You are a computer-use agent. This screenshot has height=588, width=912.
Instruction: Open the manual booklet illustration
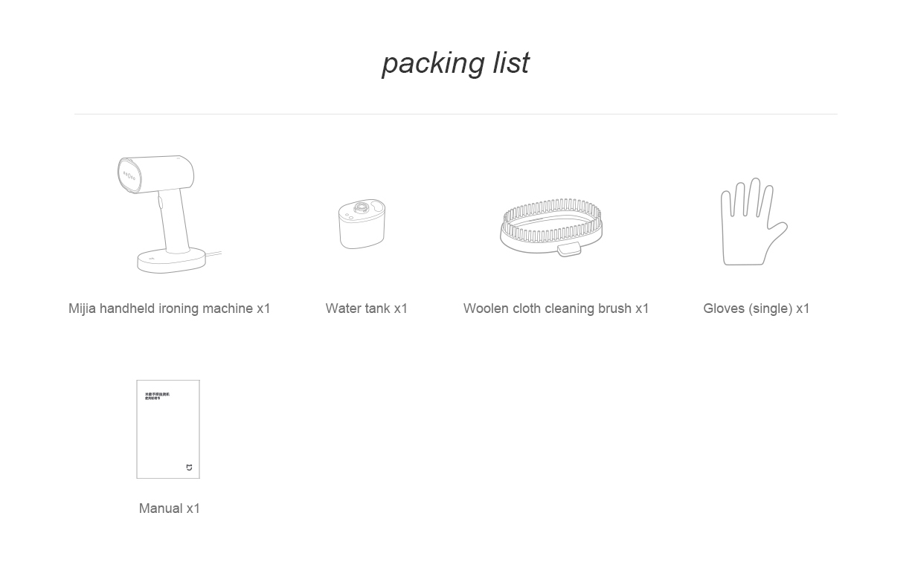(x=168, y=429)
